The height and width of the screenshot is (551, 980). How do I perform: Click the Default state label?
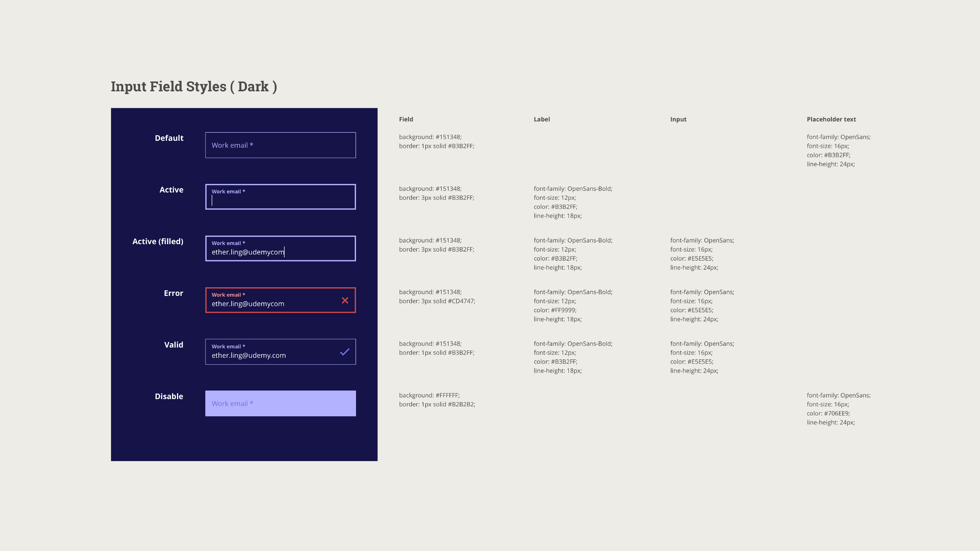(x=169, y=138)
